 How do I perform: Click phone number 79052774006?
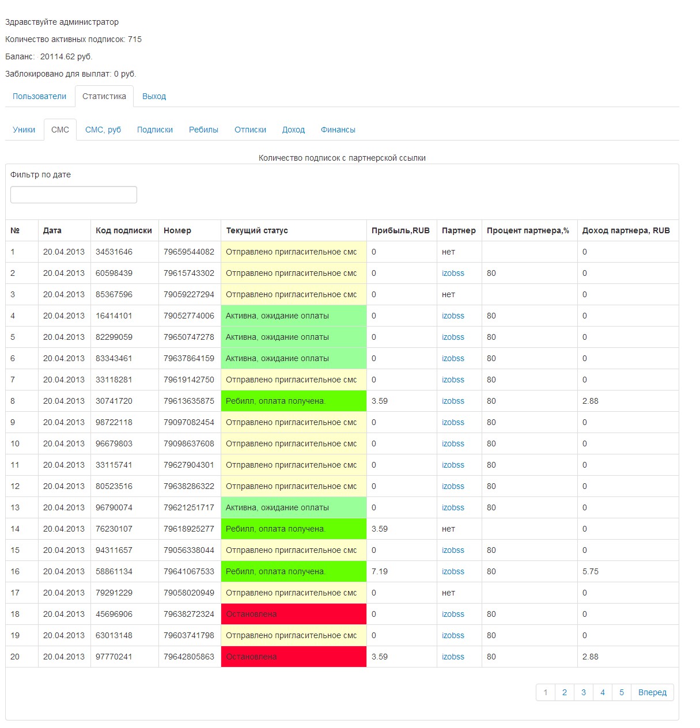pyautogui.click(x=189, y=316)
